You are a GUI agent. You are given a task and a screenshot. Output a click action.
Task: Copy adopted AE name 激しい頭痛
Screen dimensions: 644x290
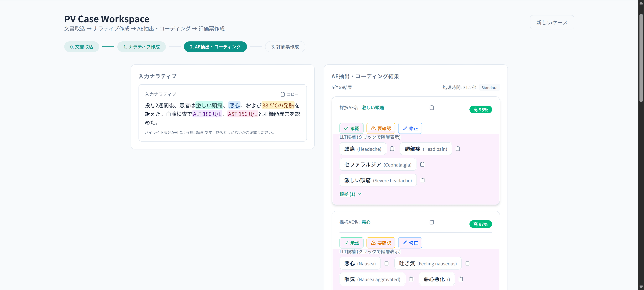[x=432, y=108]
